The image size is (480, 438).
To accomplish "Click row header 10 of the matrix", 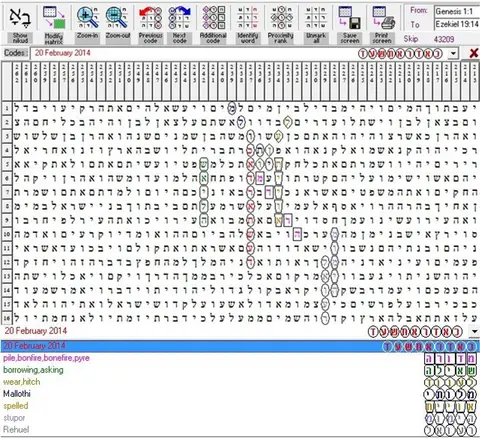I will (7, 234).
